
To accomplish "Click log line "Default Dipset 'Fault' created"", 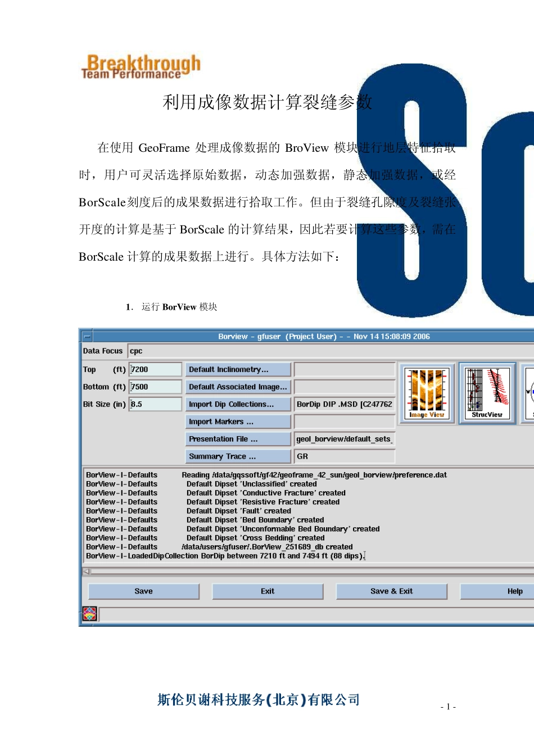I will coord(188,511).
